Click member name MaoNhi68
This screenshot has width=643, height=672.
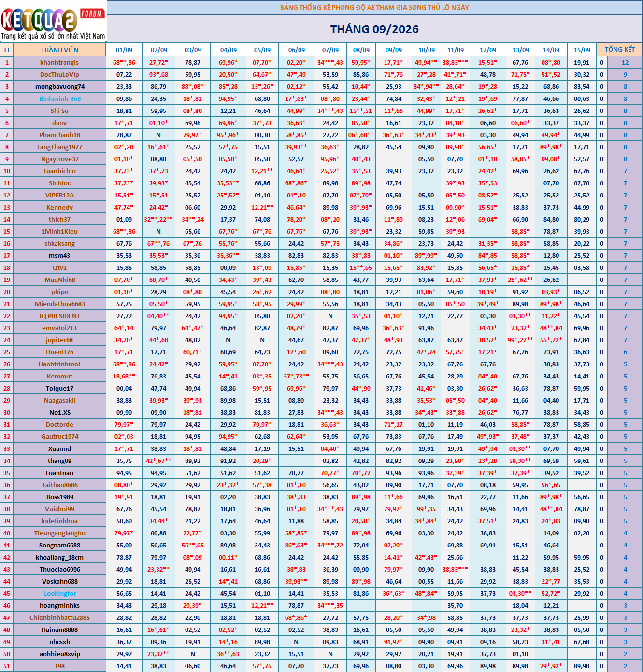click(59, 280)
